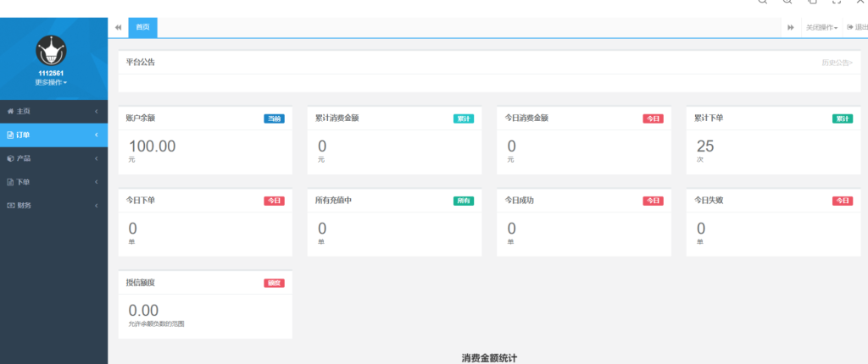
Task: Click the 0.00 credit limit value
Action: (x=143, y=311)
